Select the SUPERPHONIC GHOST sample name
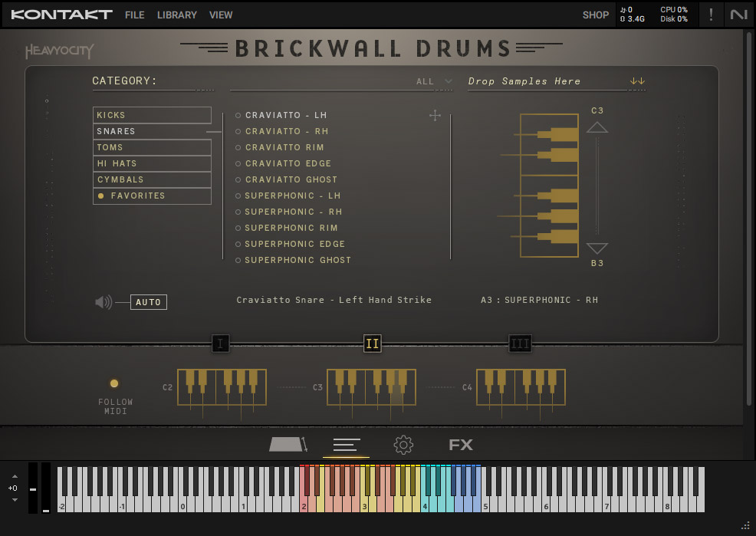The height and width of the screenshot is (536, 756). pos(297,260)
